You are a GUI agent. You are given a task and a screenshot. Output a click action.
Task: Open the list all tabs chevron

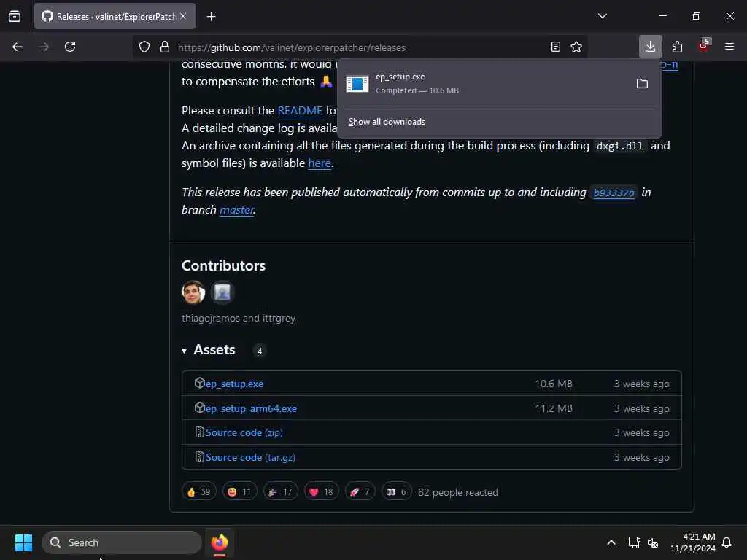click(x=602, y=16)
